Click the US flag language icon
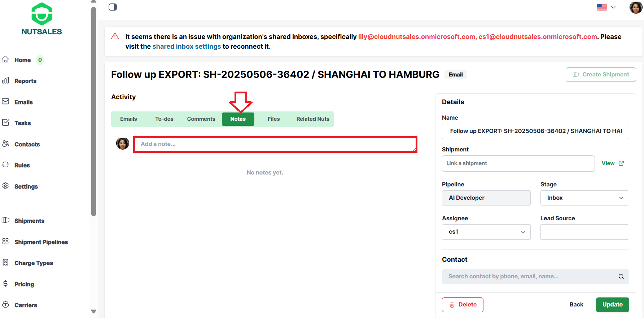This screenshot has width=644, height=318. coord(602,7)
